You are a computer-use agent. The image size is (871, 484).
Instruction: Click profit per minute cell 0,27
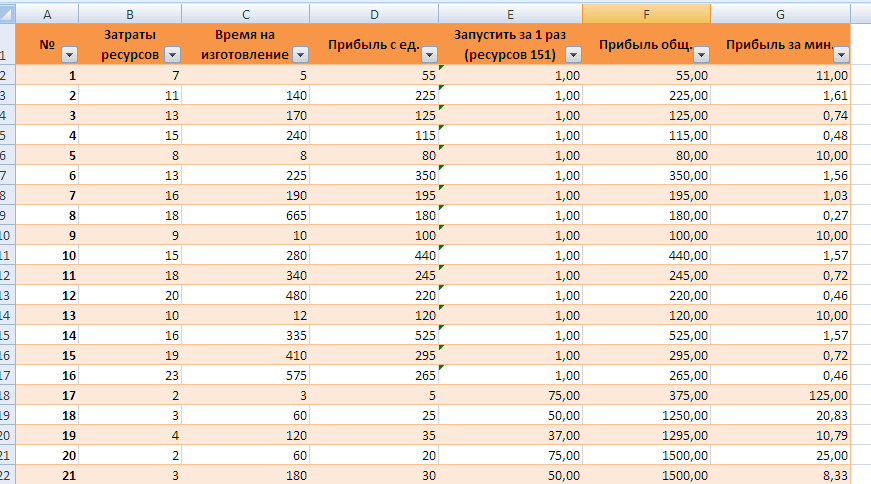pos(780,215)
